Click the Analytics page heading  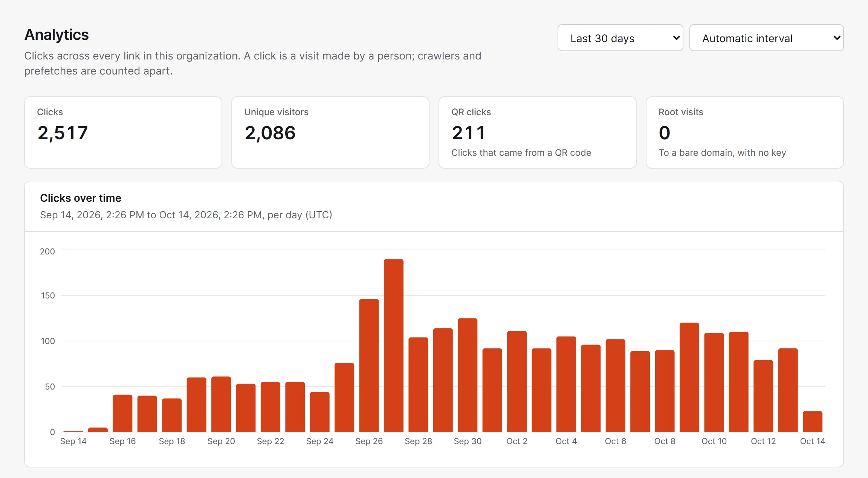(57, 35)
